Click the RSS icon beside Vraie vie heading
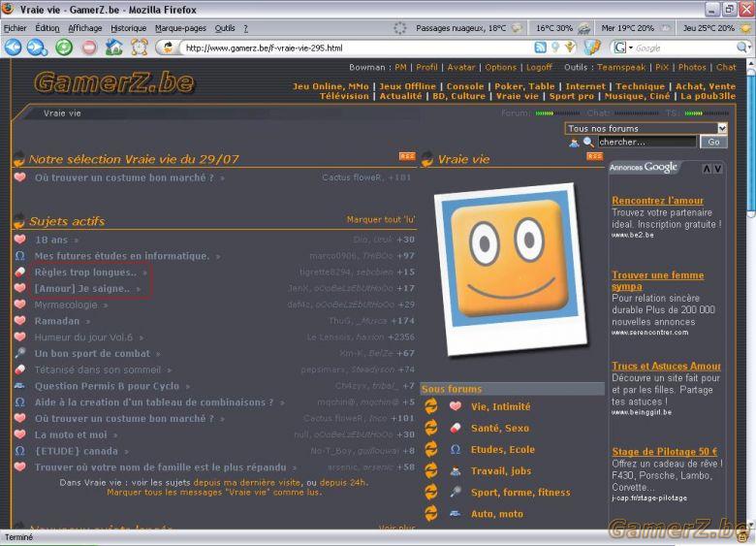The image size is (756, 546). coord(595,156)
